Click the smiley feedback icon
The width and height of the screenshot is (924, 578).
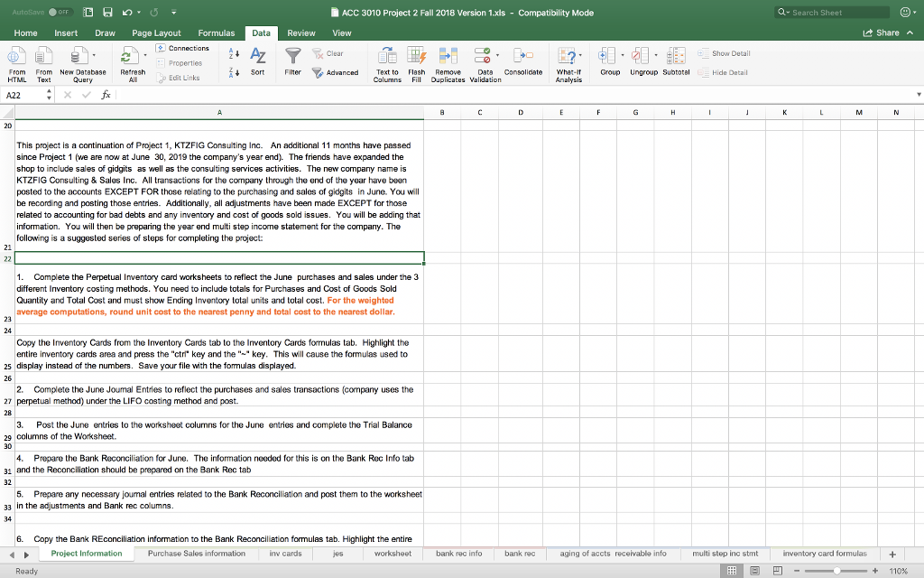[x=906, y=13]
